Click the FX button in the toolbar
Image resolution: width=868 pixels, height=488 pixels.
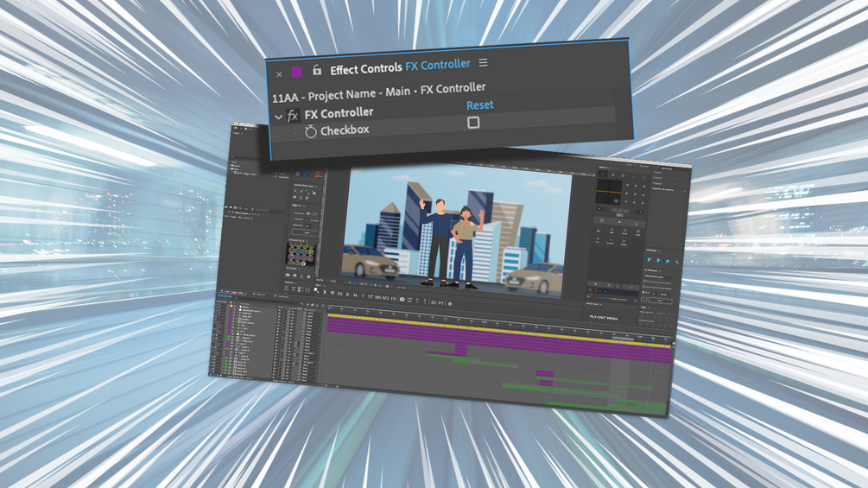394,299
